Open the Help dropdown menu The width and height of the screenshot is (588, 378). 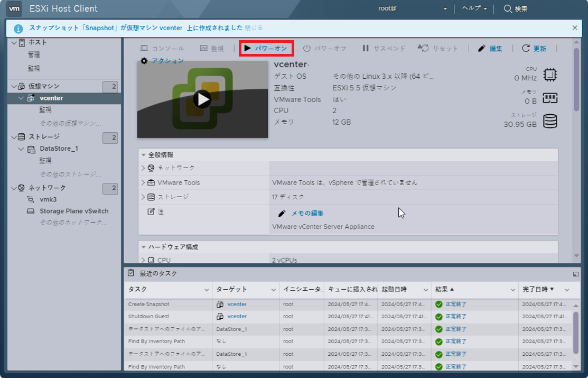pyautogui.click(x=474, y=9)
